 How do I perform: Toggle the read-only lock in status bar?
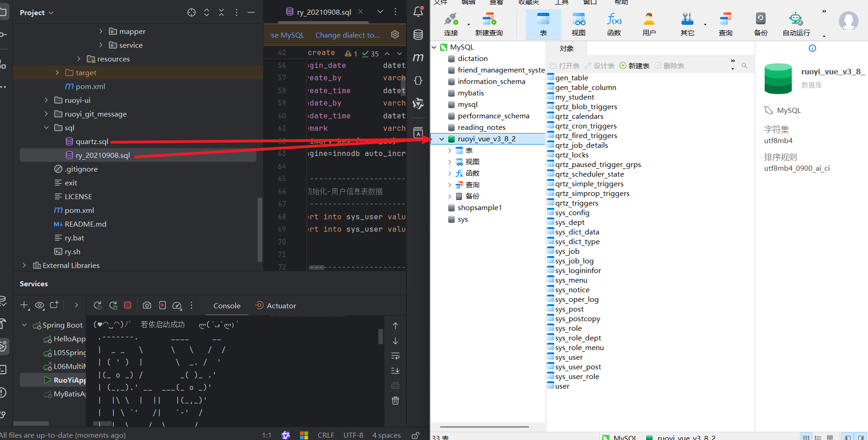point(415,435)
